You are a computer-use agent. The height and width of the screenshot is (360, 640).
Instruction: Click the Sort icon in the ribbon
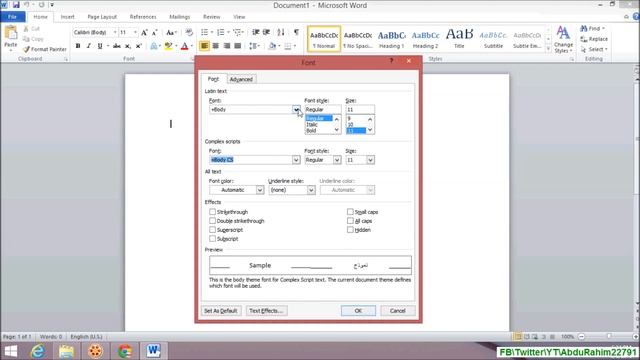click(x=281, y=32)
